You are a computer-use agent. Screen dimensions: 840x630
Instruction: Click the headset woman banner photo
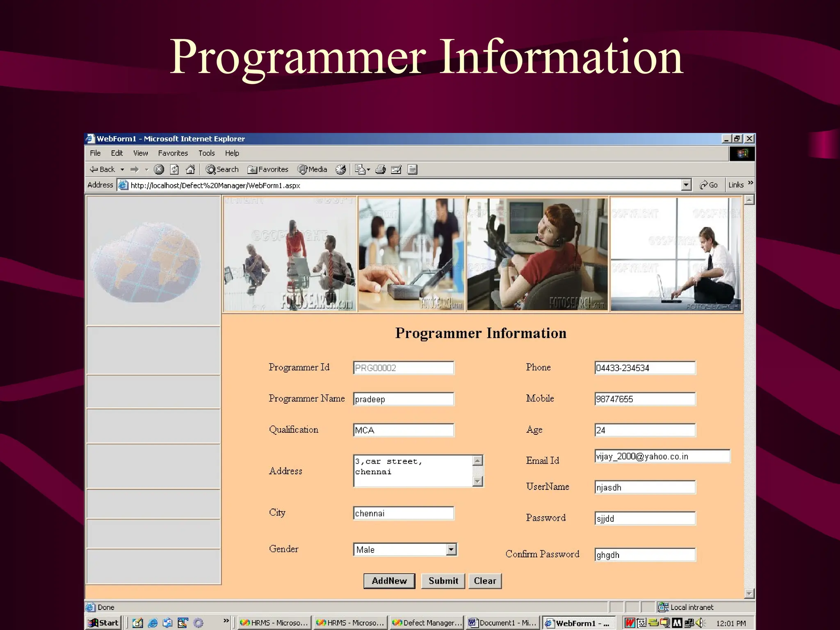(537, 254)
